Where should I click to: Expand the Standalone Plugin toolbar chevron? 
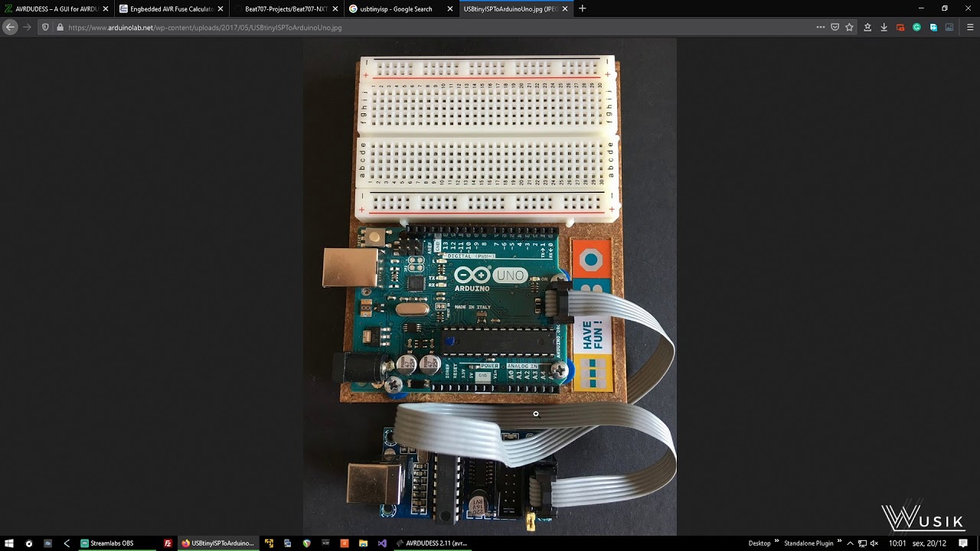click(840, 542)
